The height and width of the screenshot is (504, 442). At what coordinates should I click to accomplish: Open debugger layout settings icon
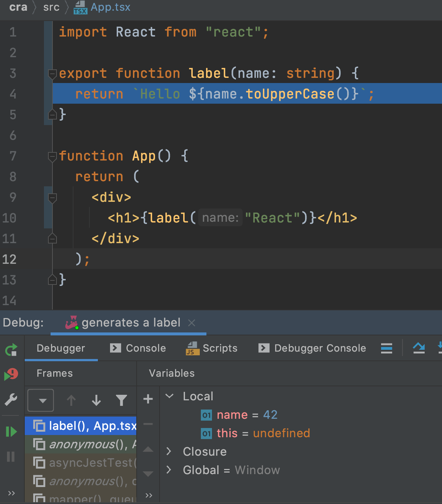[x=386, y=348]
